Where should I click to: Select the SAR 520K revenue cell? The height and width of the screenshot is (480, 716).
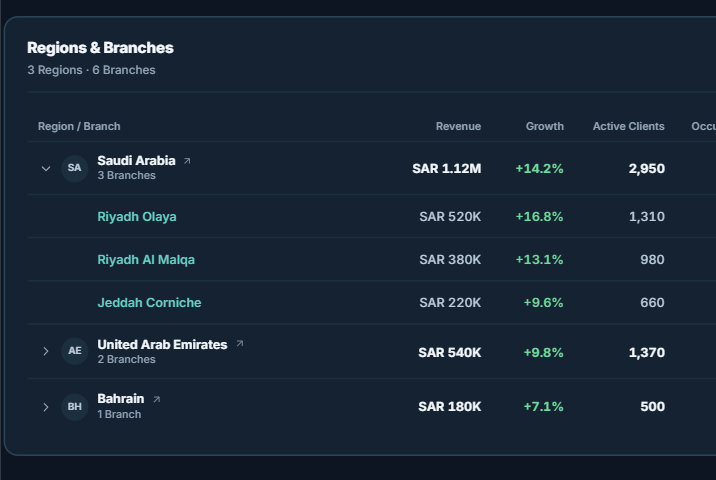pos(450,216)
